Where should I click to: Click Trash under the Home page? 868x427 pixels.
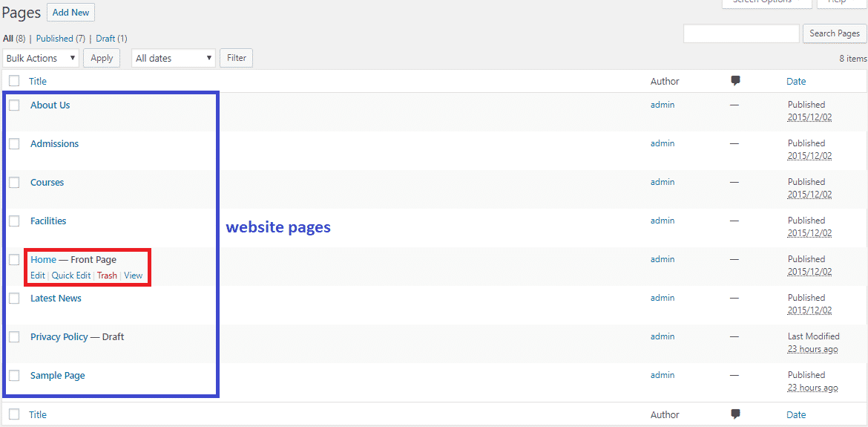pyautogui.click(x=107, y=276)
